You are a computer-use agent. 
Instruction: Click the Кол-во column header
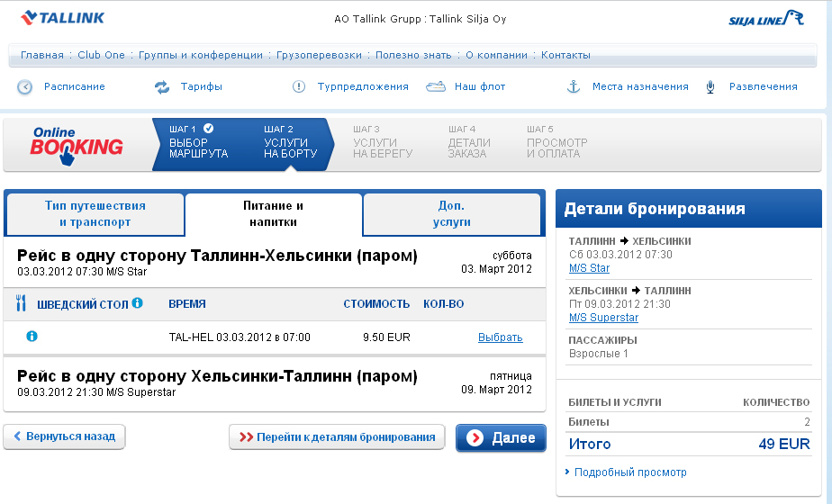(444, 304)
